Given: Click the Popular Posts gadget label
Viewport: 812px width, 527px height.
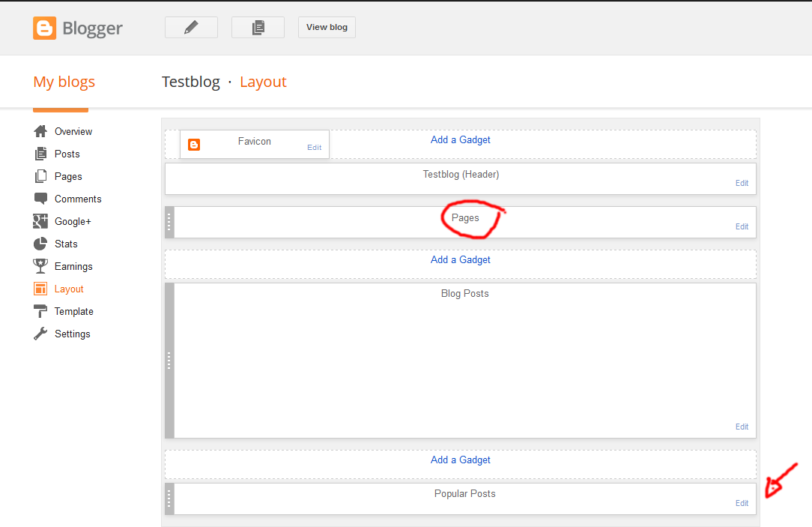Looking at the screenshot, I should pos(464,494).
